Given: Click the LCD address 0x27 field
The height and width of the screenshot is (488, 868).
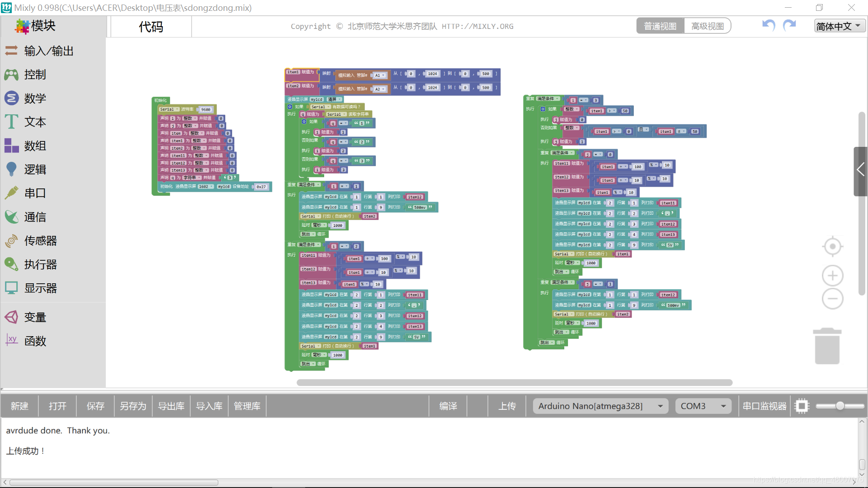Looking at the screenshot, I should coord(261,187).
